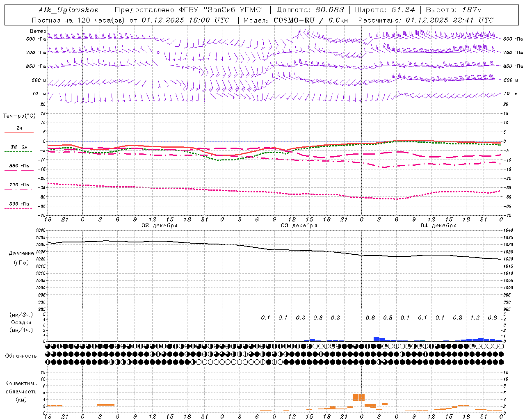Click the '1.2' three-hour precipitation value

(475, 317)
